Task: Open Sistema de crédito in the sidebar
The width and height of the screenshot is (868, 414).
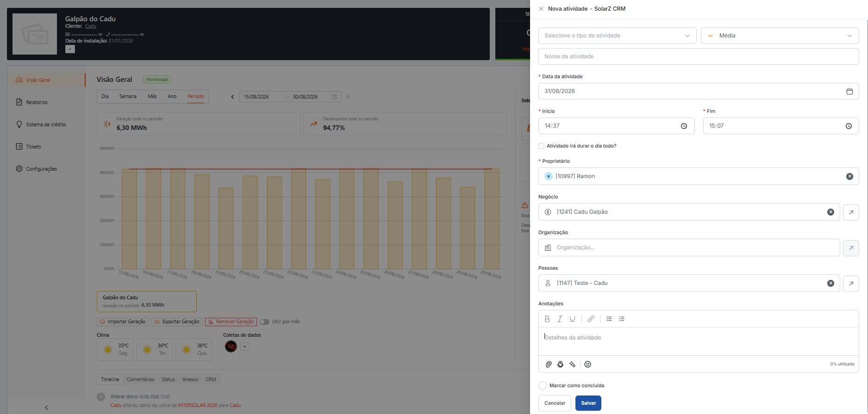Action: [x=46, y=124]
